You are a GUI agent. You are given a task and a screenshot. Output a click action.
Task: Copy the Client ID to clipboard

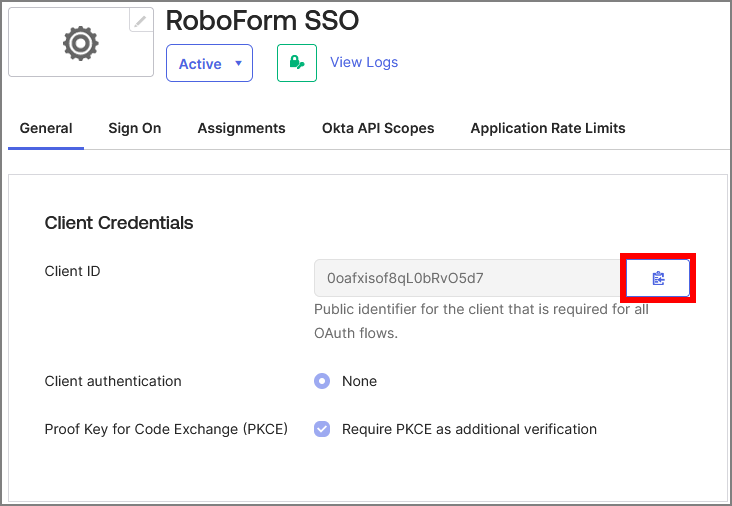[658, 278]
